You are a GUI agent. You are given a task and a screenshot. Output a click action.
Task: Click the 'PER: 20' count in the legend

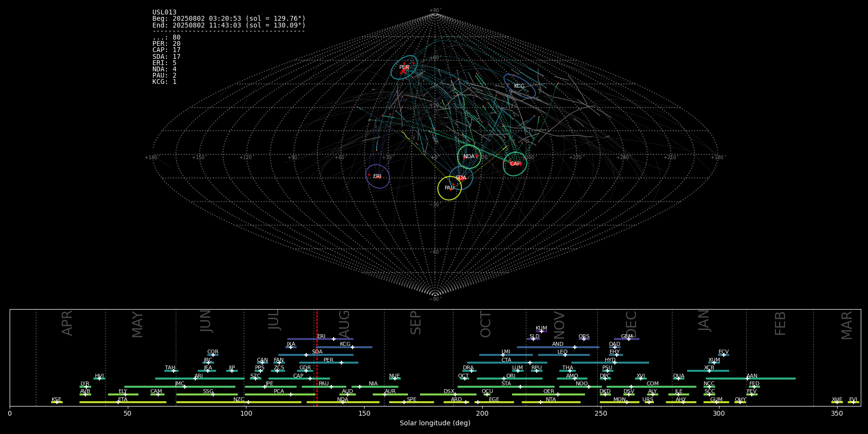point(166,44)
